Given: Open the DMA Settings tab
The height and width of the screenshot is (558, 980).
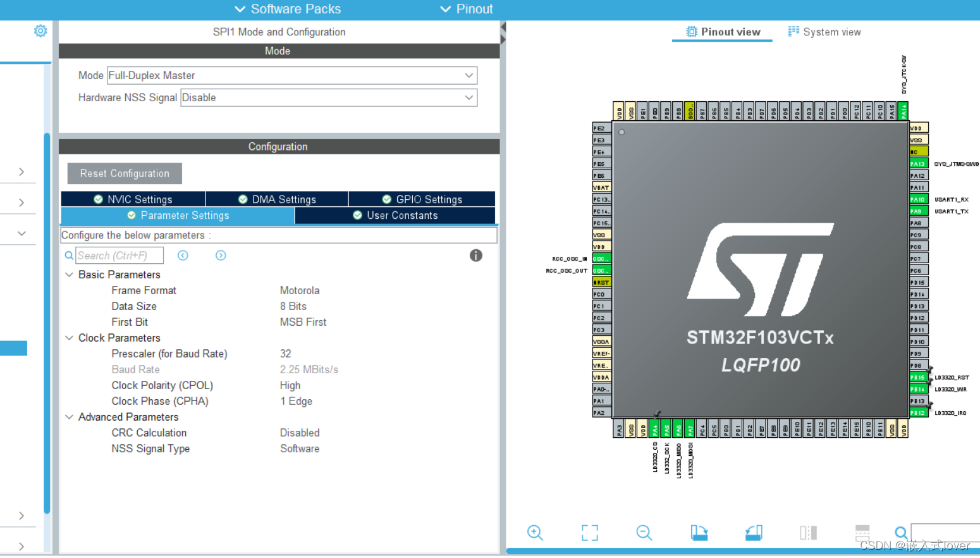Looking at the screenshot, I should click(277, 199).
